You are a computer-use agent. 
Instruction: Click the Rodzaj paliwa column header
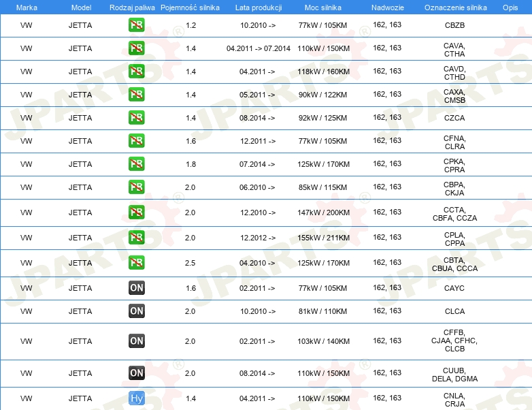[132, 7]
